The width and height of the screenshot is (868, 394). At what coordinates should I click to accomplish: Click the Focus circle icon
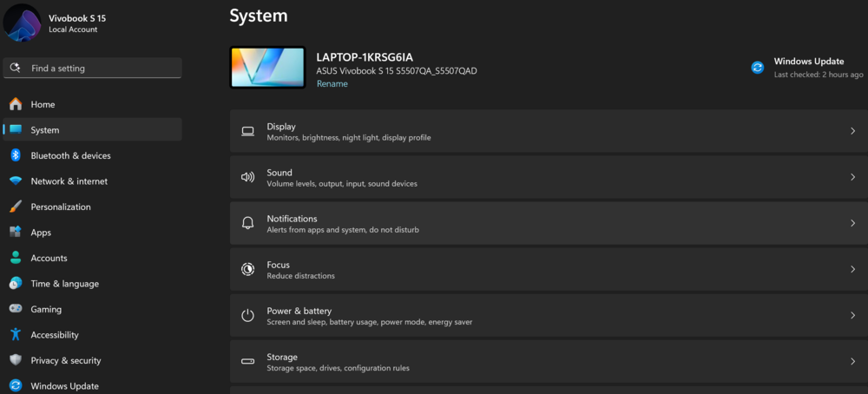point(247,270)
